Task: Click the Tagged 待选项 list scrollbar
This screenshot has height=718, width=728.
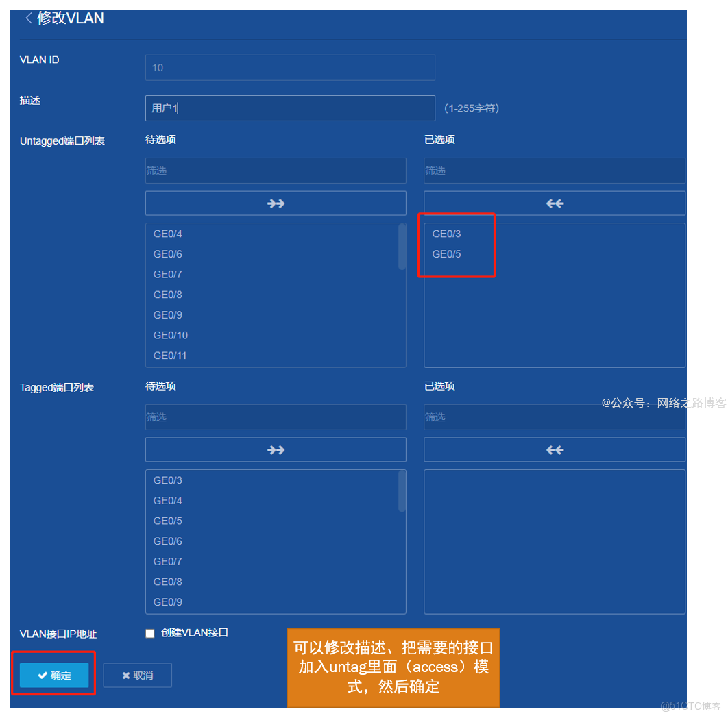Action: click(x=403, y=493)
